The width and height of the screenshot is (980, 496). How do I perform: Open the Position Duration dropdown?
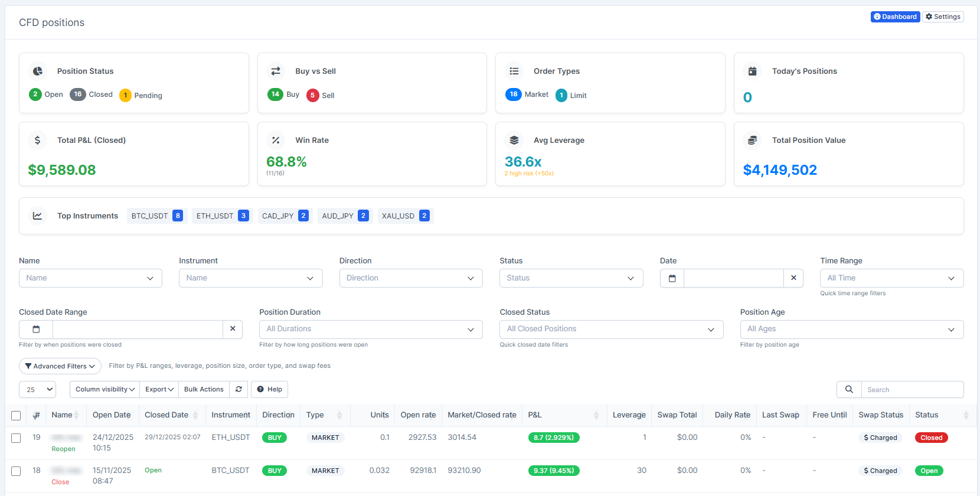point(370,329)
